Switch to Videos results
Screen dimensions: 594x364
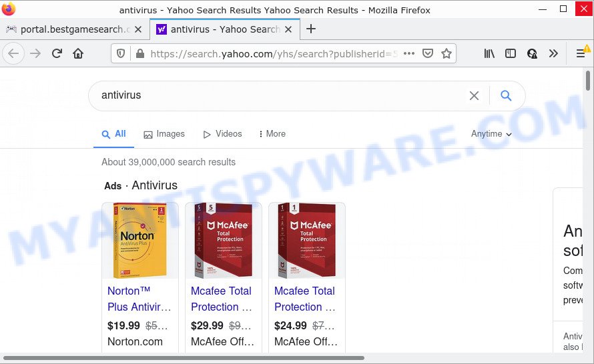222,134
